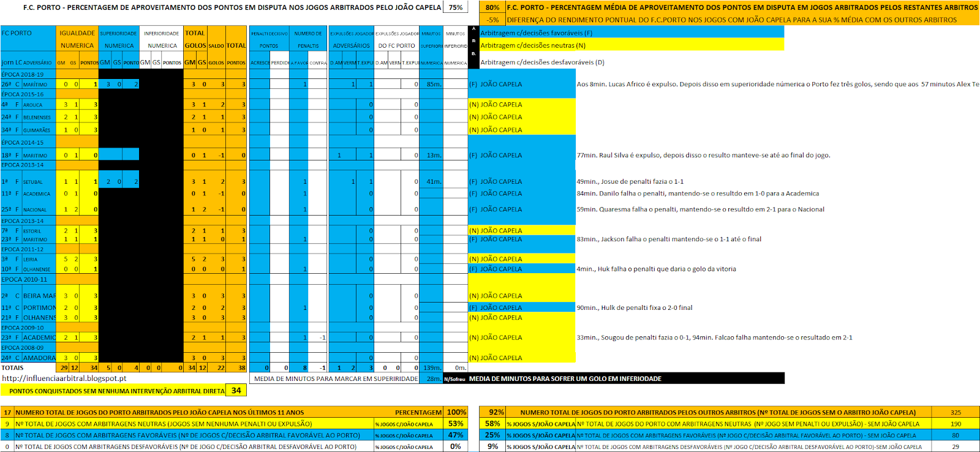
Task: Click the PORTIMON opponent cell
Action: coord(39,307)
